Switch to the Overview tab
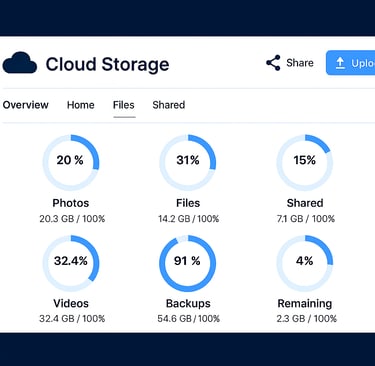Screen dimensions: 375x366 click(x=26, y=105)
